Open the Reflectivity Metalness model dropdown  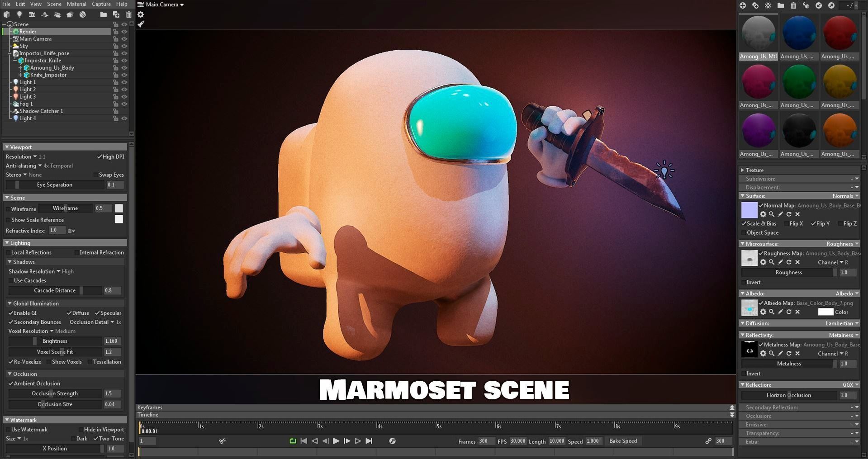click(x=844, y=335)
